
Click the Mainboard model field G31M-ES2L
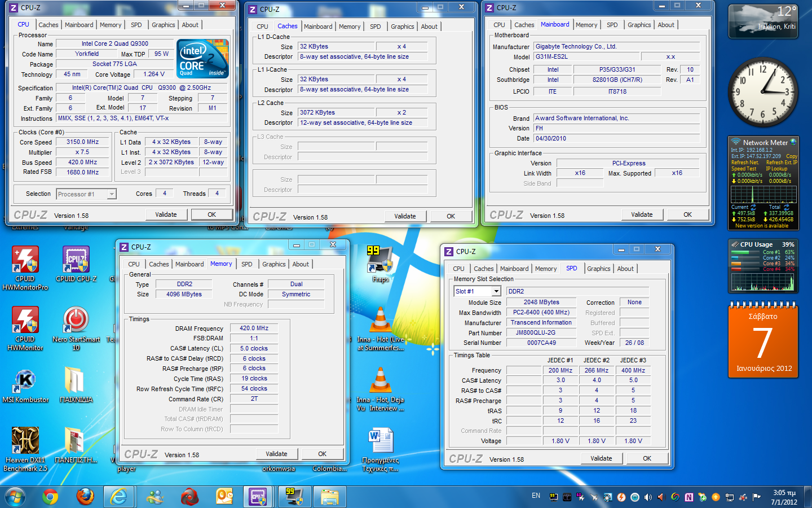tap(586, 56)
